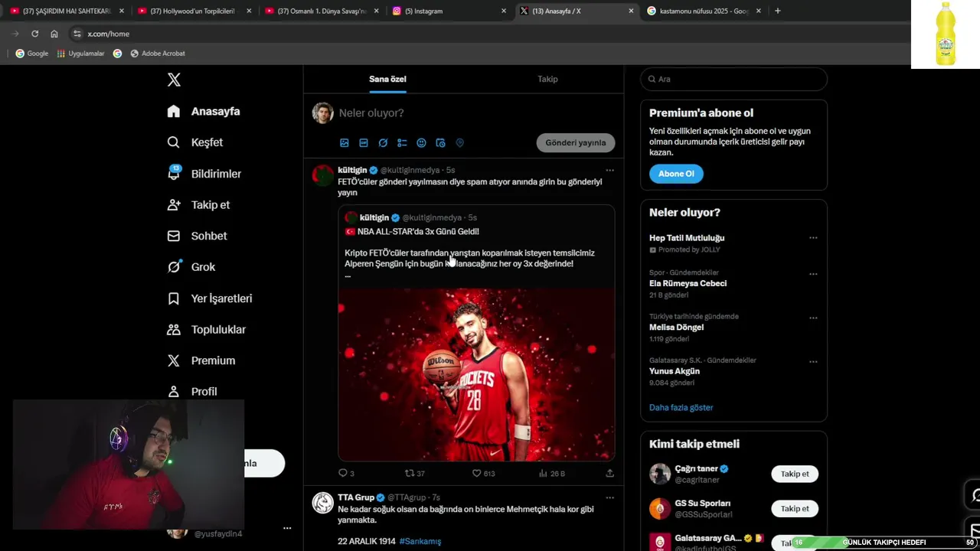The image size is (980, 551).
Task: Click the x.com/home address bar
Action: pyautogui.click(x=108, y=34)
